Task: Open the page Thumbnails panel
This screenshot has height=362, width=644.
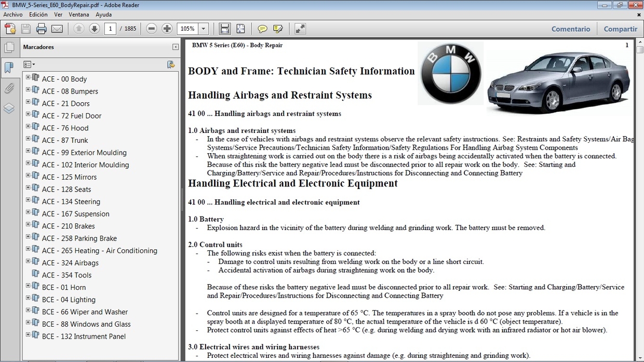Action: [x=9, y=47]
